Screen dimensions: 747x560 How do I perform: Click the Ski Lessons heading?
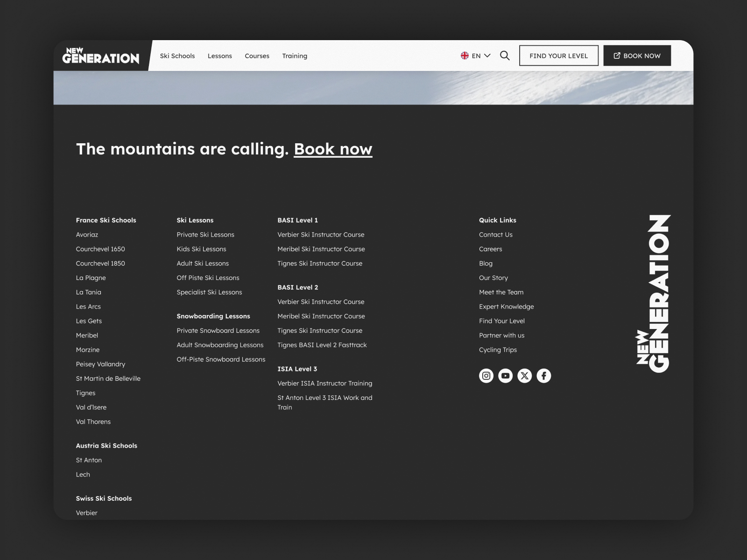coord(195,220)
